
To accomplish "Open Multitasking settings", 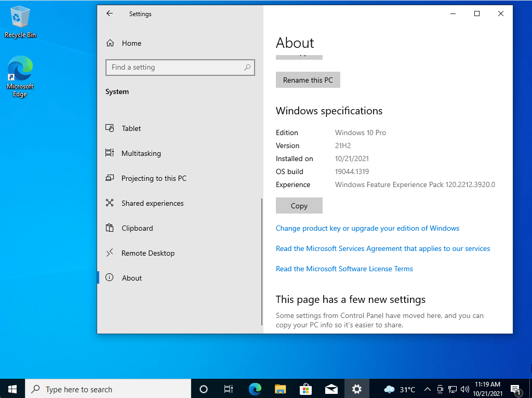I will click(180, 153).
